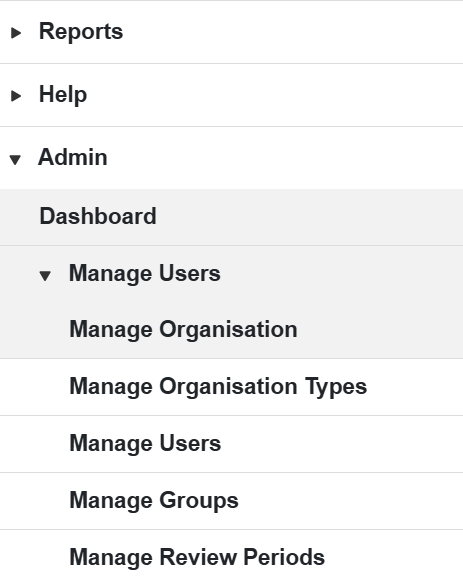The height and width of the screenshot is (584, 463).
Task: Click blank area of Manage Organisation Types row
Action: pyautogui.click(x=413, y=387)
